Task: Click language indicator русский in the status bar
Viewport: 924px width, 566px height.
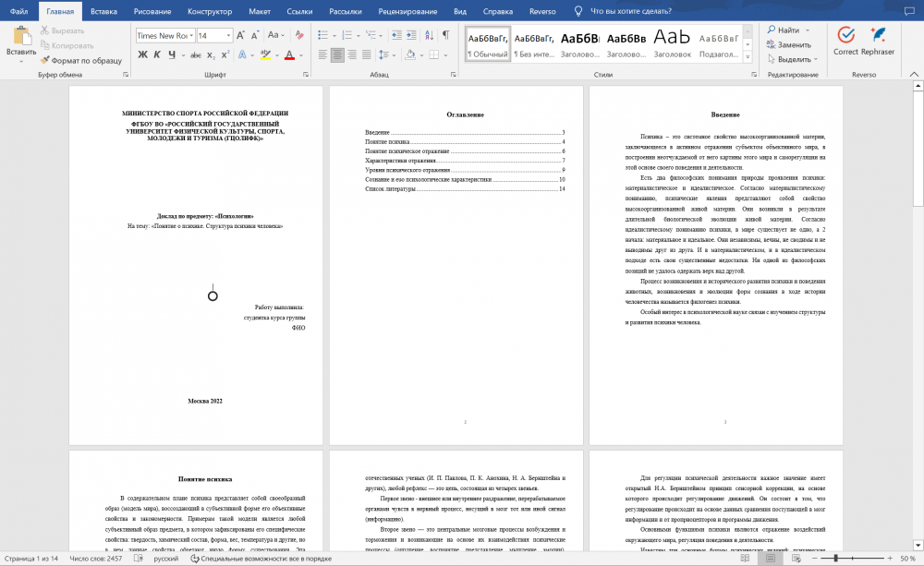Action: click(165, 559)
